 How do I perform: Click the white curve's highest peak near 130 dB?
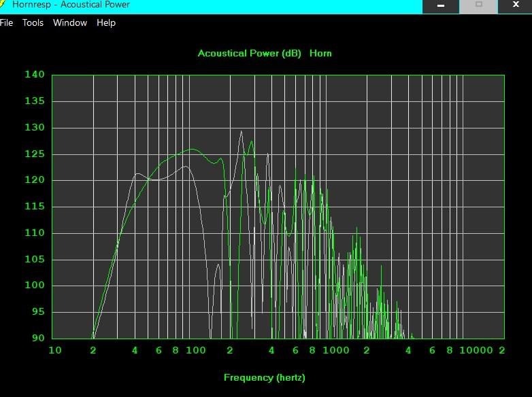[x=242, y=132]
